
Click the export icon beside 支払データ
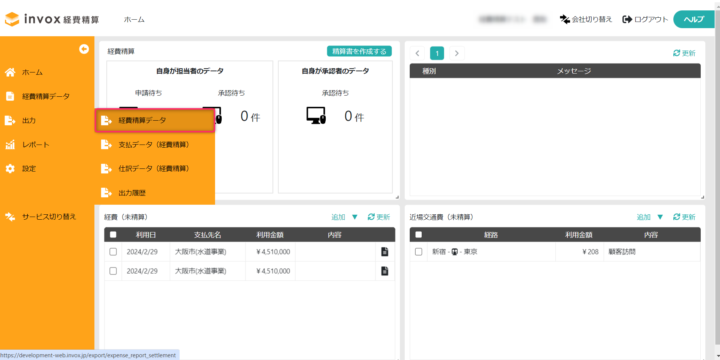106,145
